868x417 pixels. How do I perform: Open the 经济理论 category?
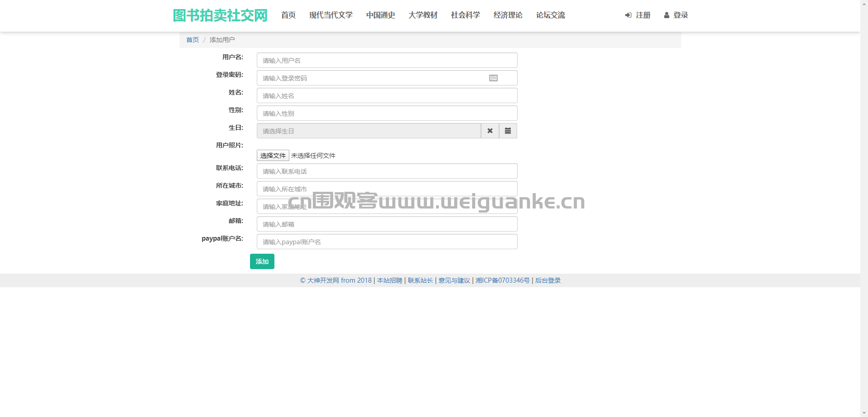(508, 15)
